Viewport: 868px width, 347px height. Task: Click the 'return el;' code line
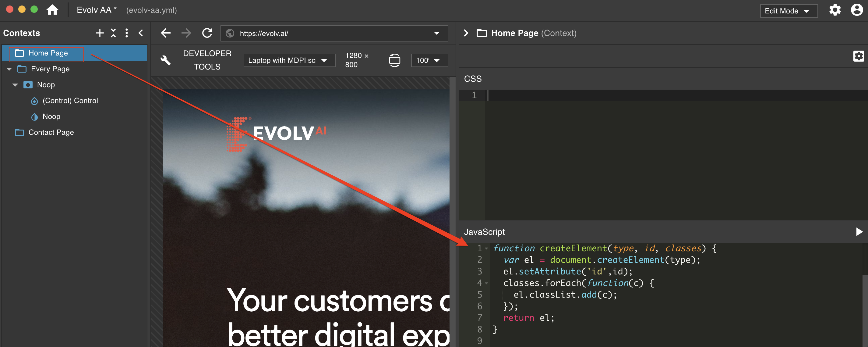point(528,318)
